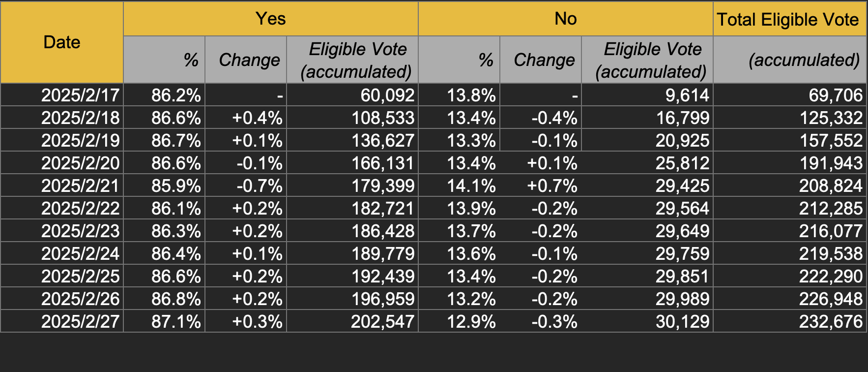The image size is (868, 372).
Task: Select Eligible Vote (accumulated) header under Yes
Action: (356, 60)
